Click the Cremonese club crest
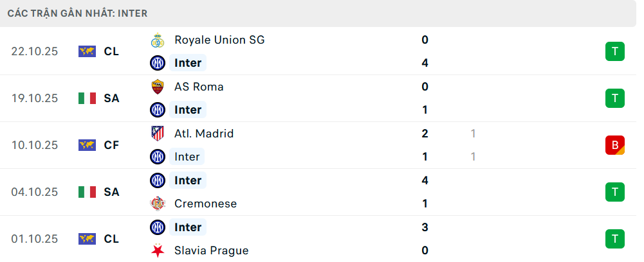The height and width of the screenshot is (262, 644). pyautogui.click(x=158, y=204)
